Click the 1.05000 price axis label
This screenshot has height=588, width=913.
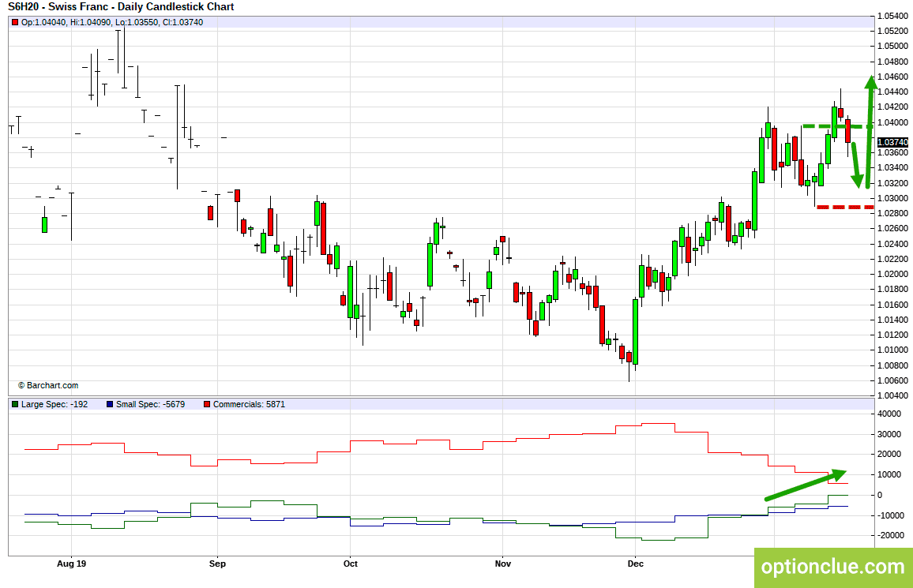(892, 46)
